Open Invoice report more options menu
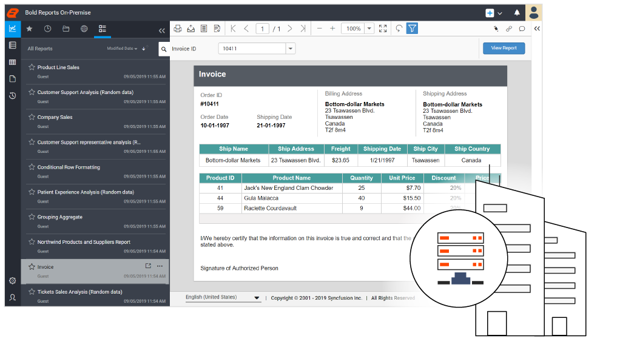The height and width of the screenshot is (364, 637). [x=160, y=266]
